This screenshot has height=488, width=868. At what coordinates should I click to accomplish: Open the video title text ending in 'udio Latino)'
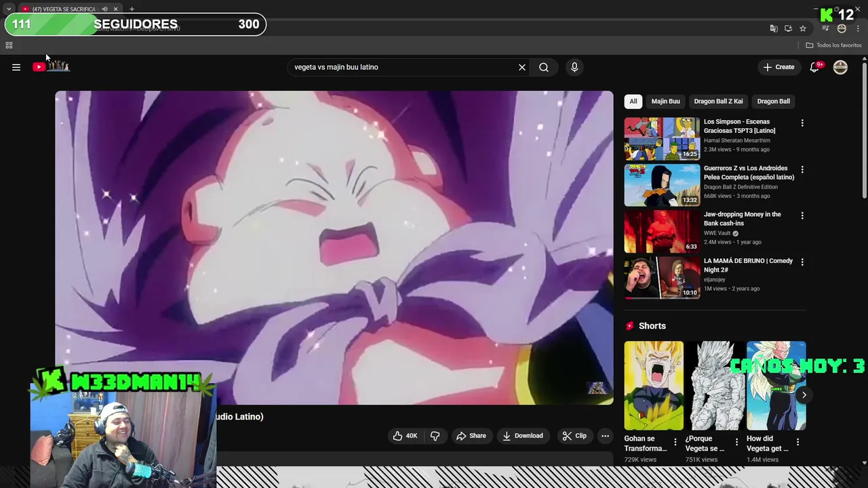click(x=238, y=416)
